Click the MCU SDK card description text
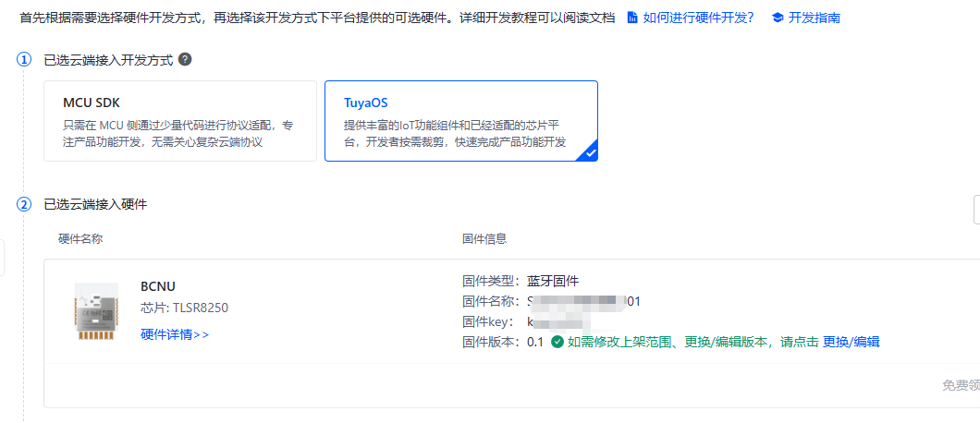Screen dimensions: 980x423 pos(178,134)
